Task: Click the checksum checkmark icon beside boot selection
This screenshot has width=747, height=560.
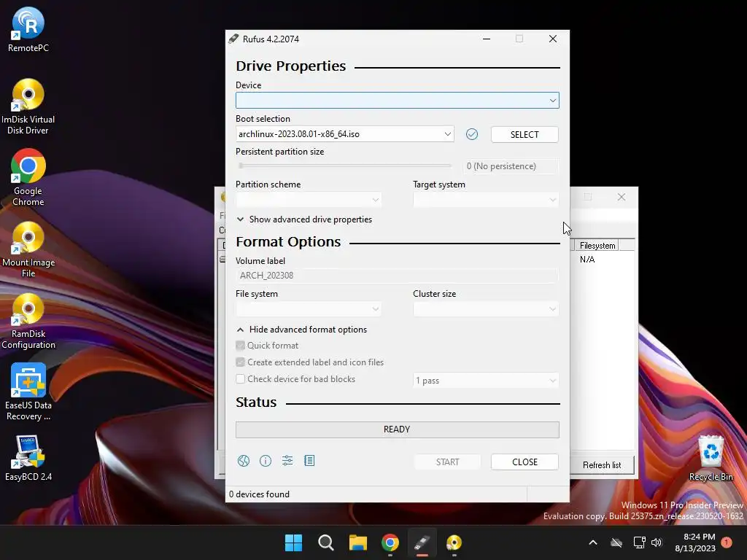Action: pos(472,134)
